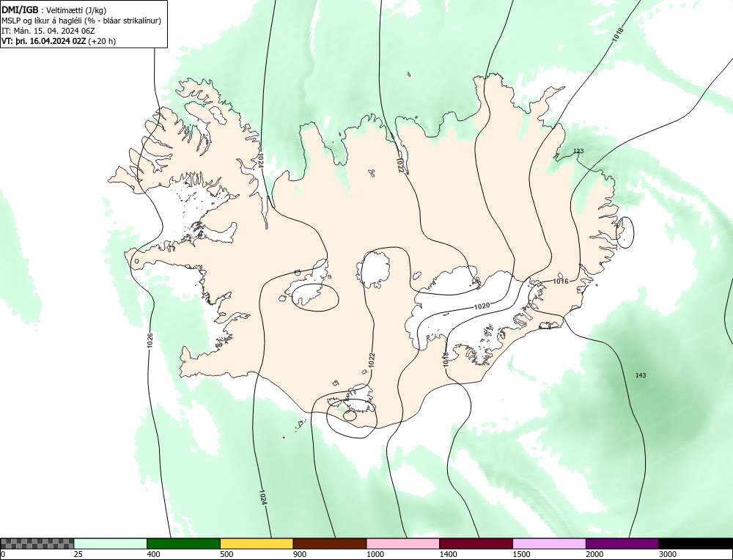
Task: Select the light lilac 1500–2000 legend swatch
Action: pyautogui.click(x=549, y=544)
